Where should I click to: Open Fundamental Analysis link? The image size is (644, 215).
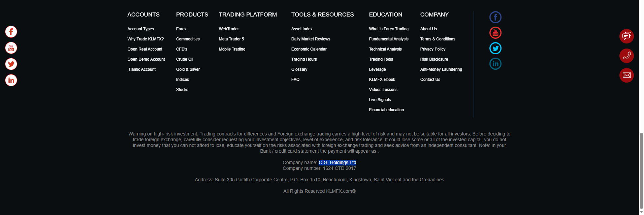[x=389, y=39]
